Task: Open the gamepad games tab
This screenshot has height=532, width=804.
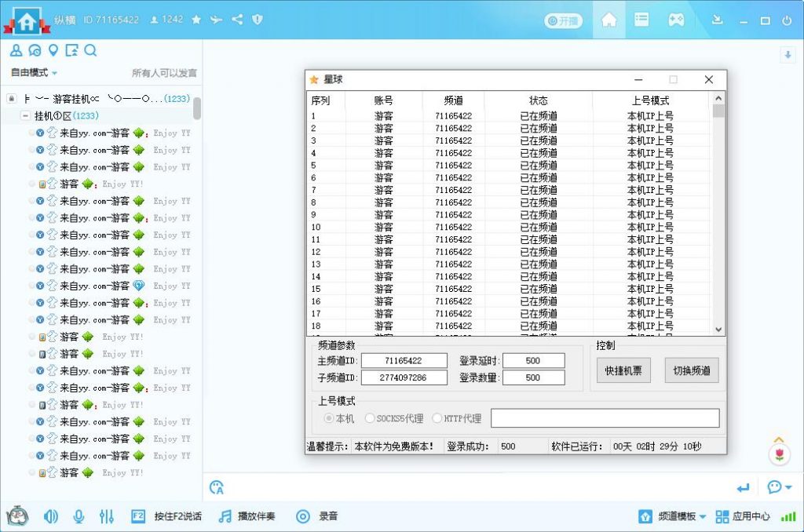Action: point(676,20)
